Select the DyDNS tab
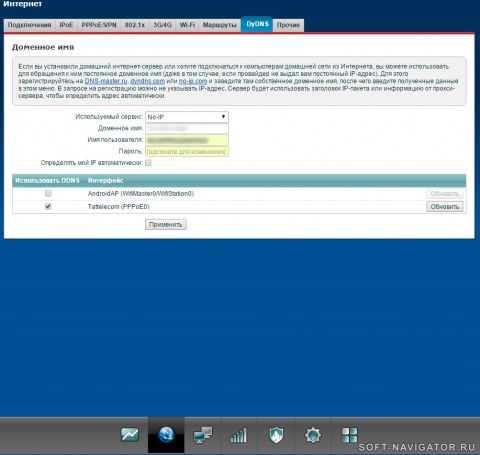The image size is (480, 455). (257, 24)
